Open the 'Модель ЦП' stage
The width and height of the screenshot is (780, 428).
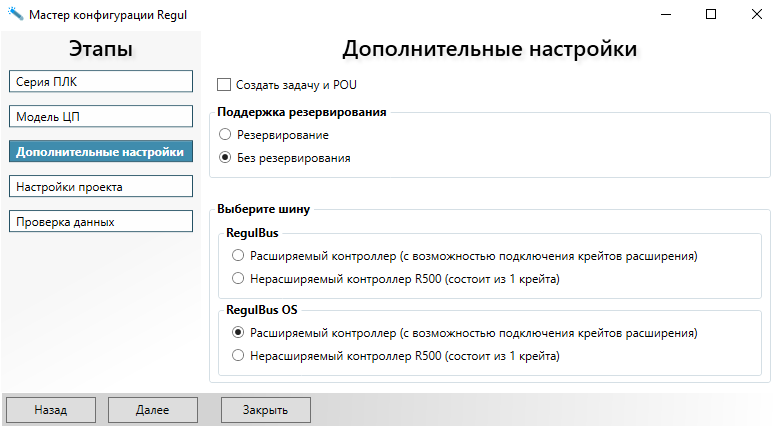pyautogui.click(x=100, y=117)
